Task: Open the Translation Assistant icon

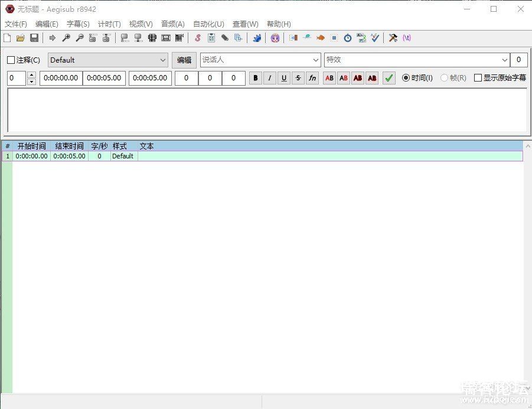Action: [361, 38]
